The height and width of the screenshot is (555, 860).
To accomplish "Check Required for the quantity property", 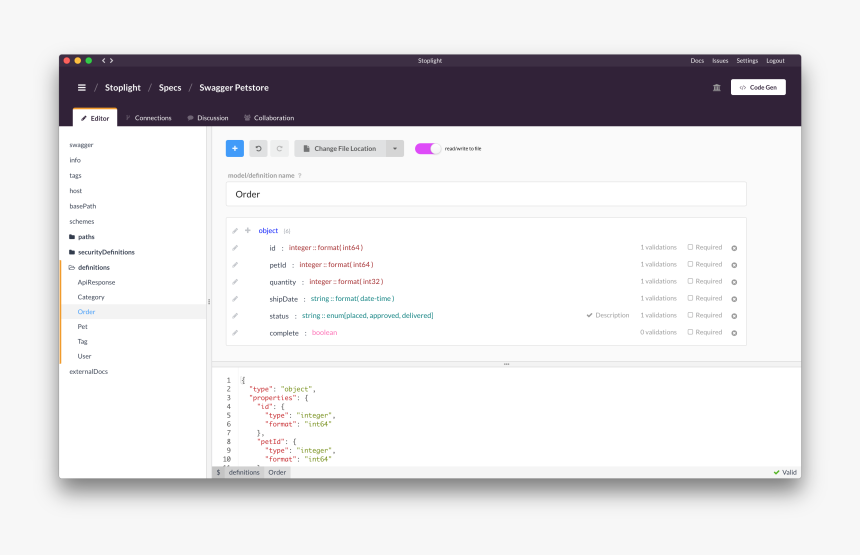I will (691, 281).
